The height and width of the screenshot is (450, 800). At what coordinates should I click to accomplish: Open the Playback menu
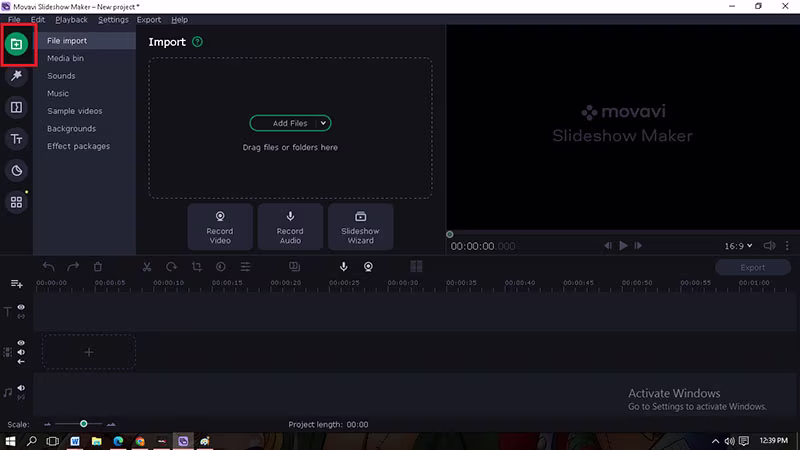(71, 20)
